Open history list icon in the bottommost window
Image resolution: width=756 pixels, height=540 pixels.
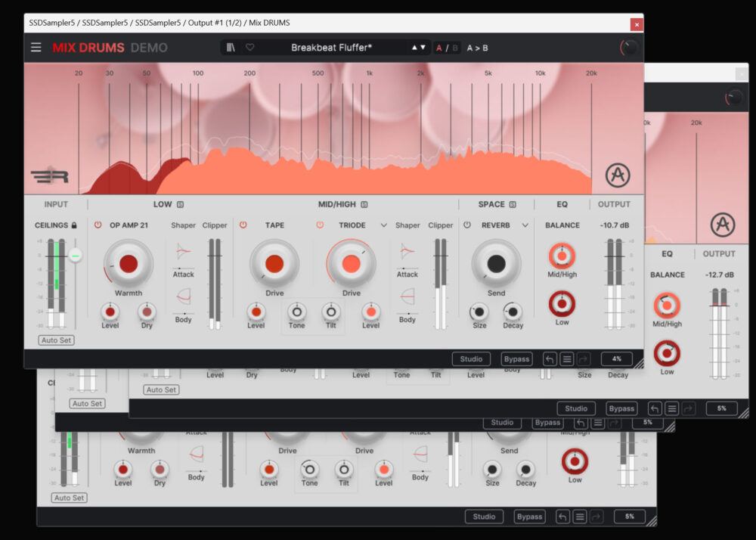point(580,517)
